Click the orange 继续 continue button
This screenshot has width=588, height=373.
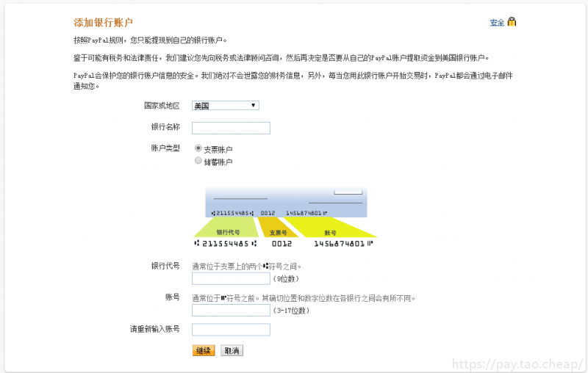204,350
